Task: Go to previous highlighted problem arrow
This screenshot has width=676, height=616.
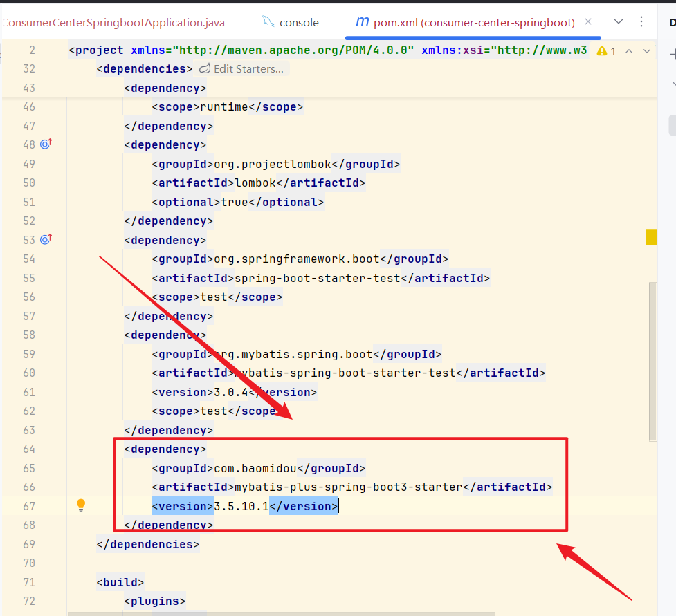Action: pos(629,51)
